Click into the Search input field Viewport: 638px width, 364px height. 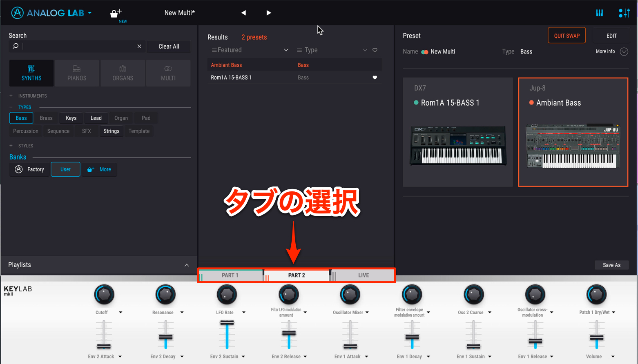pos(78,46)
